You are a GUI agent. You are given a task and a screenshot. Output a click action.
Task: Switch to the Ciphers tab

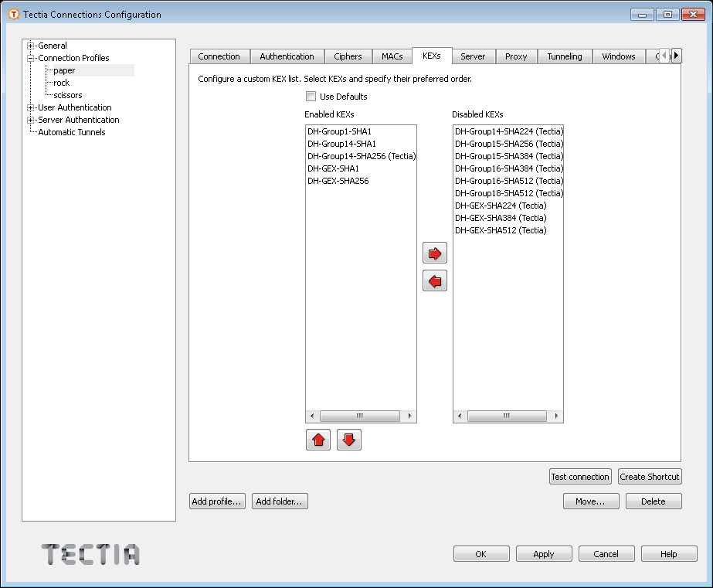click(348, 56)
